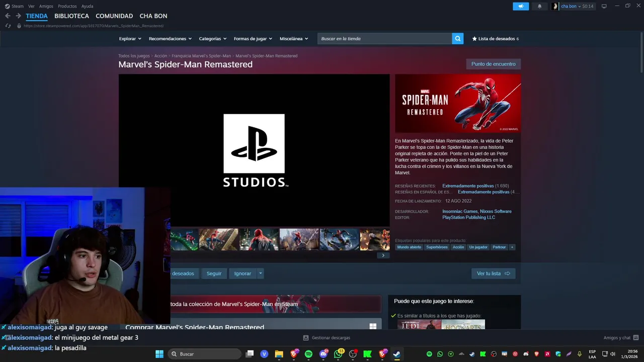The height and width of the screenshot is (362, 644).
Task: Click the Steam taskbar icon
Action: pyautogui.click(x=397, y=354)
